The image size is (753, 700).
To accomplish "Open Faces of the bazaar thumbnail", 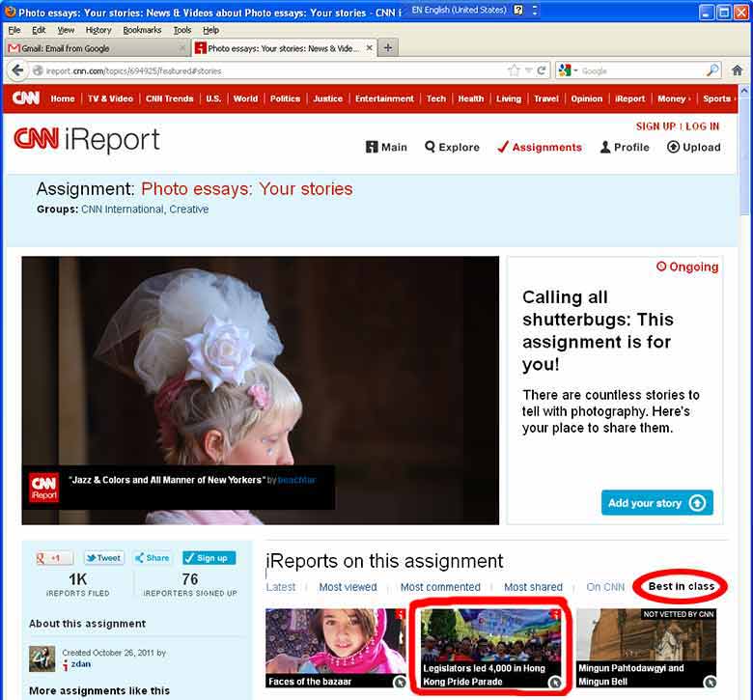I will [x=336, y=648].
